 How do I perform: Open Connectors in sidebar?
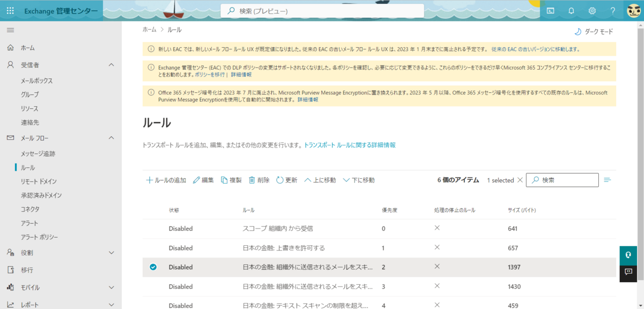click(30, 209)
